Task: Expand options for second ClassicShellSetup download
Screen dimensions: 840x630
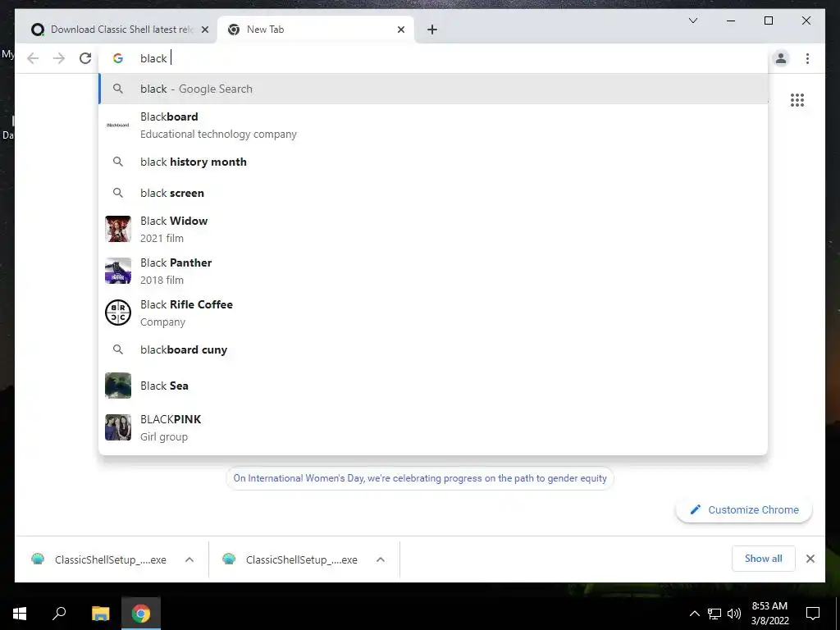Action: pos(381,559)
